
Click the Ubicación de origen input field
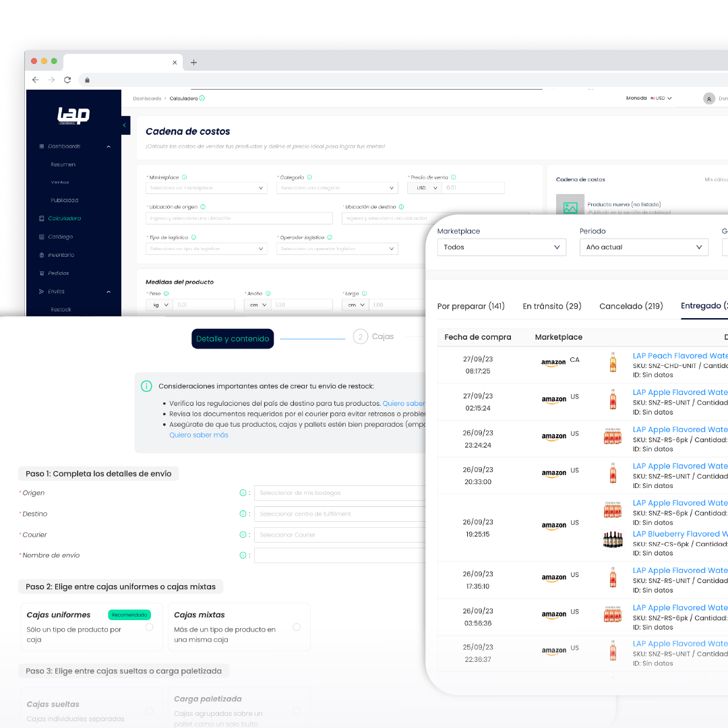(239, 218)
